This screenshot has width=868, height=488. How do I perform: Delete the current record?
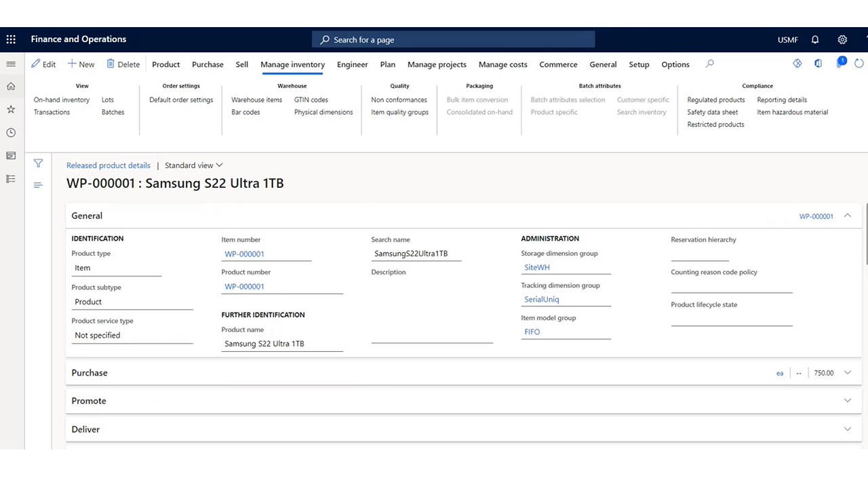(123, 64)
